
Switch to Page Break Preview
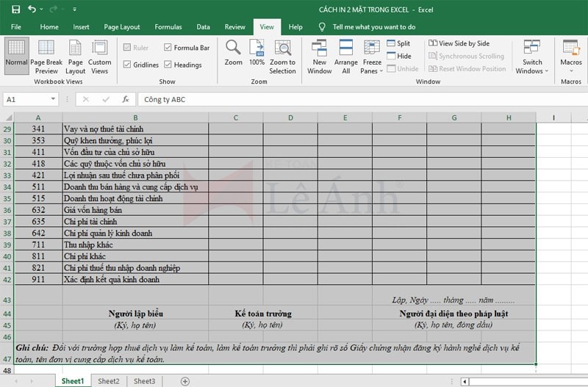[x=46, y=57]
